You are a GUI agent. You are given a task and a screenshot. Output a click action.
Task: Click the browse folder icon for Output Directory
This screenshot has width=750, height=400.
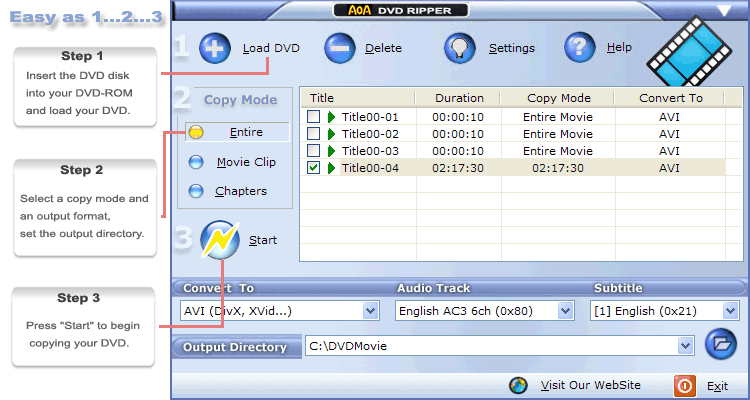pyautogui.click(x=721, y=344)
